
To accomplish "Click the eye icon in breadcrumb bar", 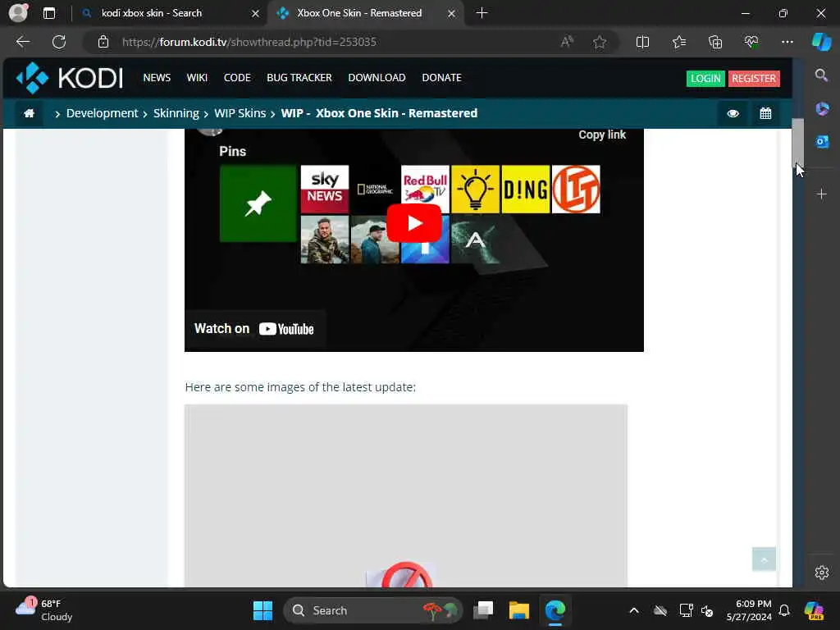I will 733,113.
